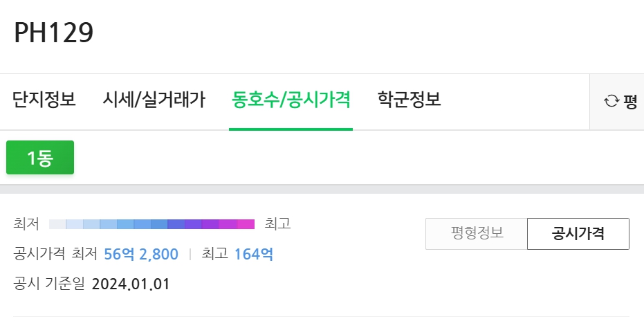This screenshot has width=644, height=328.
Task: Click the PH129 complex title
Action: [54, 33]
